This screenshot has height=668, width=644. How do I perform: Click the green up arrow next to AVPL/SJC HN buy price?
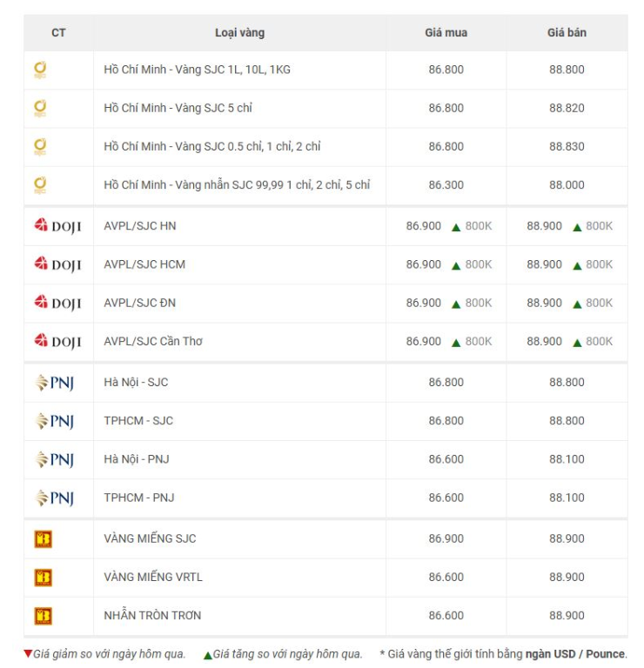[456, 227]
